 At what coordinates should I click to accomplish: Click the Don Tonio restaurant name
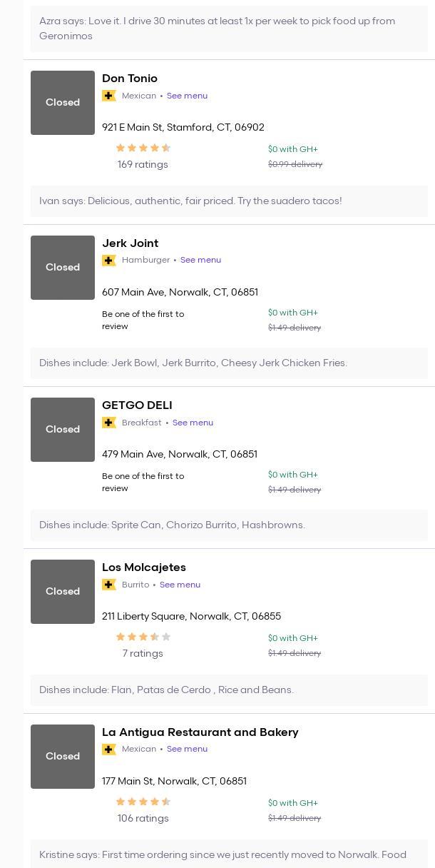(130, 79)
